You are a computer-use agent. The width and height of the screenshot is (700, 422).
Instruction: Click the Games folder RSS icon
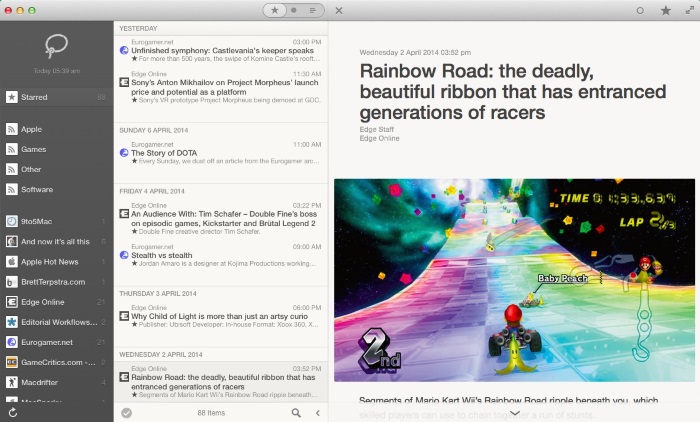[12, 149]
